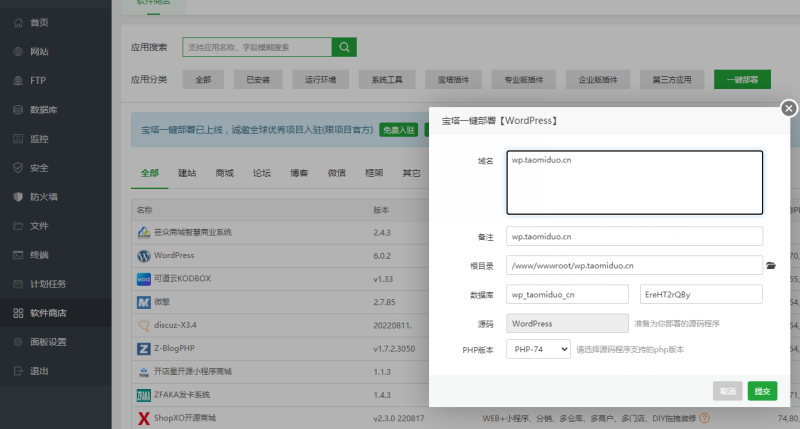Filter apps by 运行环境 category

320,80
